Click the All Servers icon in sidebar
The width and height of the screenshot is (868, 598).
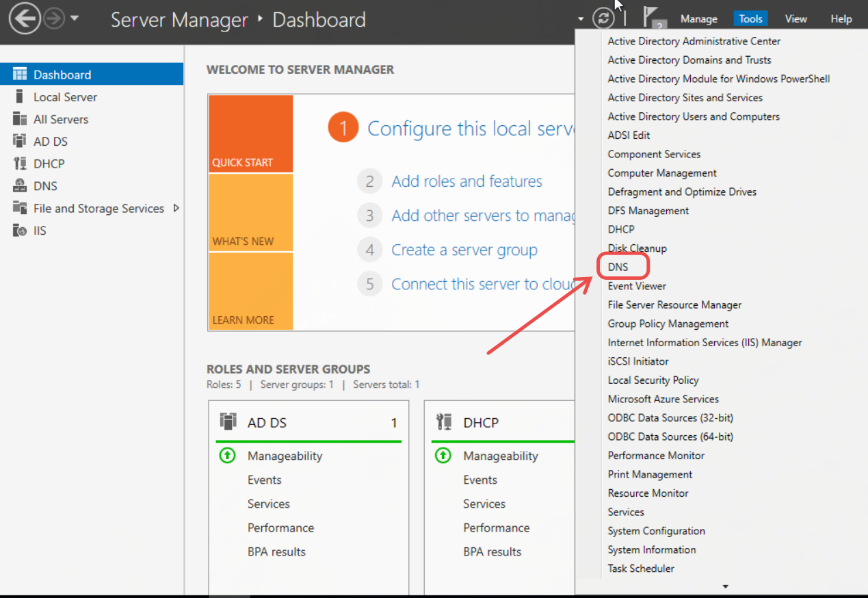pyautogui.click(x=20, y=119)
